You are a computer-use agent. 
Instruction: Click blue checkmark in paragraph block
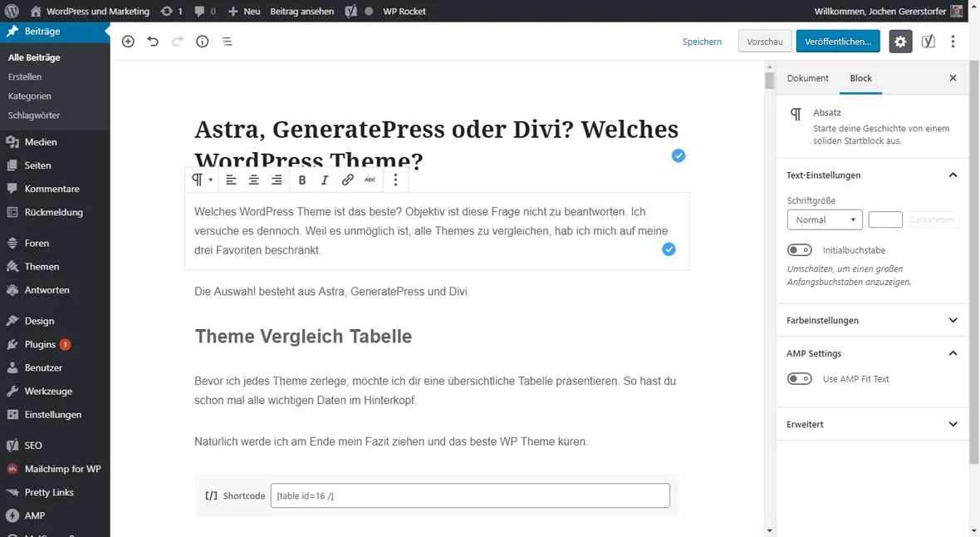point(669,249)
